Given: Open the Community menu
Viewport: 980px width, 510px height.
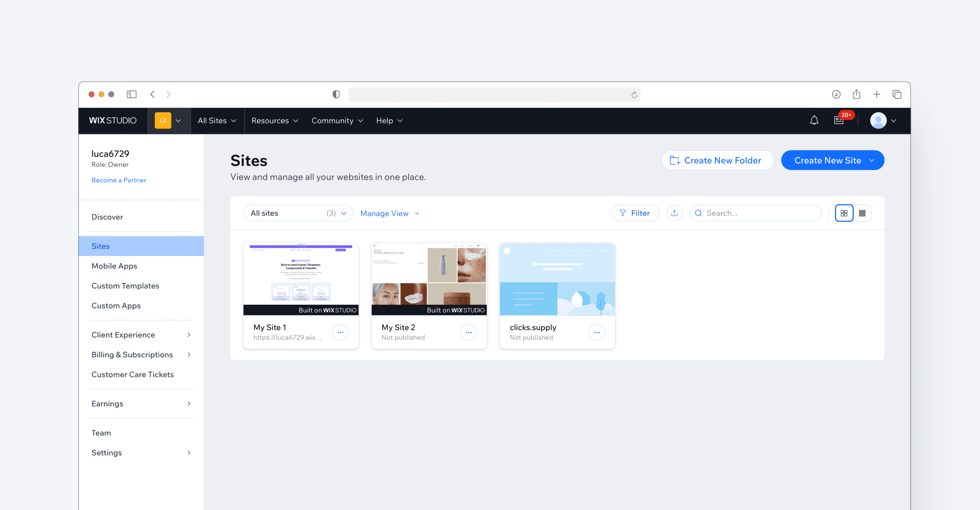Looking at the screenshot, I should click(x=336, y=120).
